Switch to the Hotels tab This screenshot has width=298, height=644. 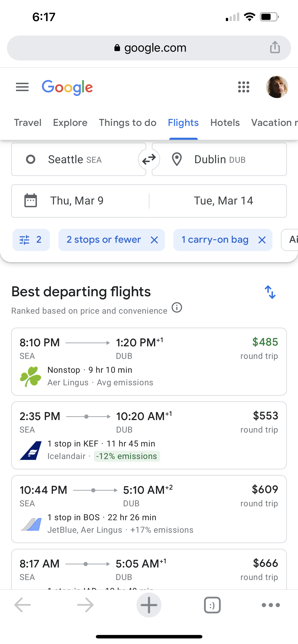[225, 123]
